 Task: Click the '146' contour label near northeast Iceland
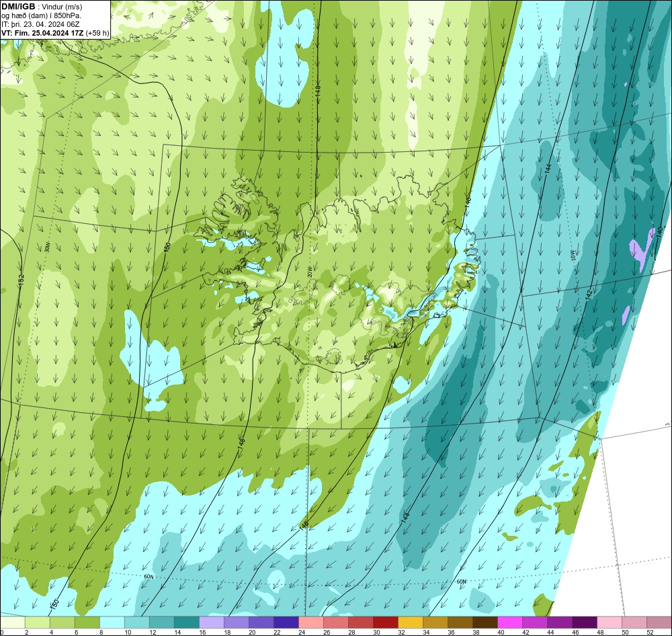[x=468, y=202]
